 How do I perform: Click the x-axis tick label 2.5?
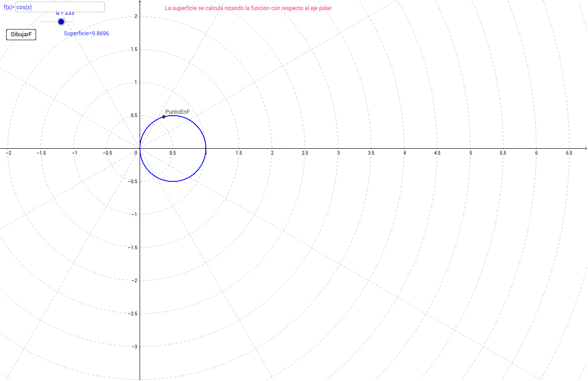pos(305,153)
